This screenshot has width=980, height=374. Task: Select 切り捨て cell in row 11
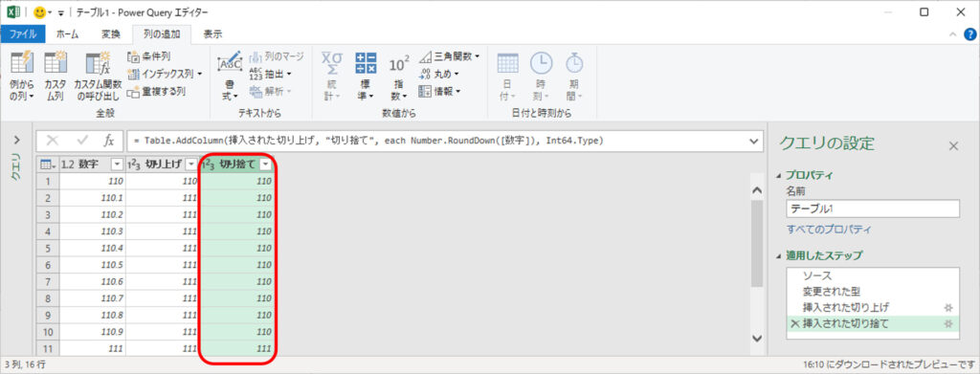pyautogui.click(x=237, y=348)
